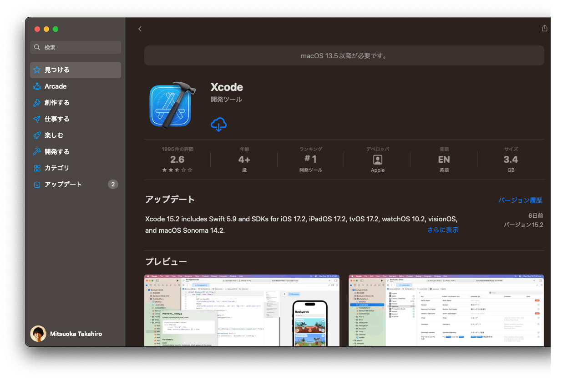Click the EN language info
This screenshot has height=380, width=588.
444,160
